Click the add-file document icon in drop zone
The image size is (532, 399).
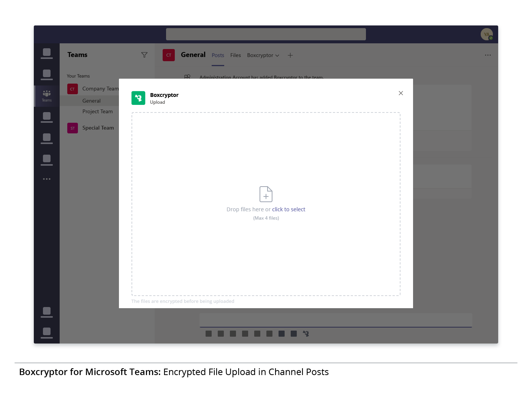pos(266,194)
